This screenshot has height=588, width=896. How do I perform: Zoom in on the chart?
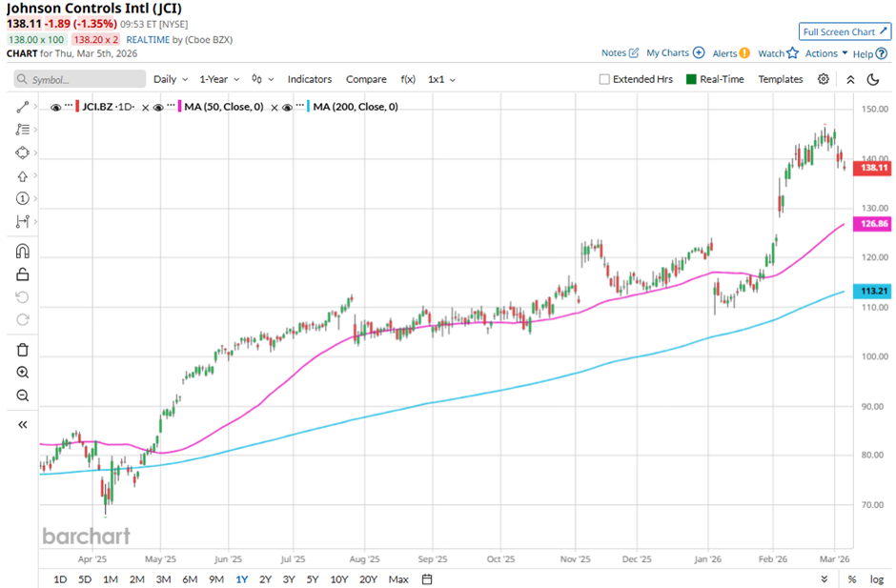pos(23,373)
